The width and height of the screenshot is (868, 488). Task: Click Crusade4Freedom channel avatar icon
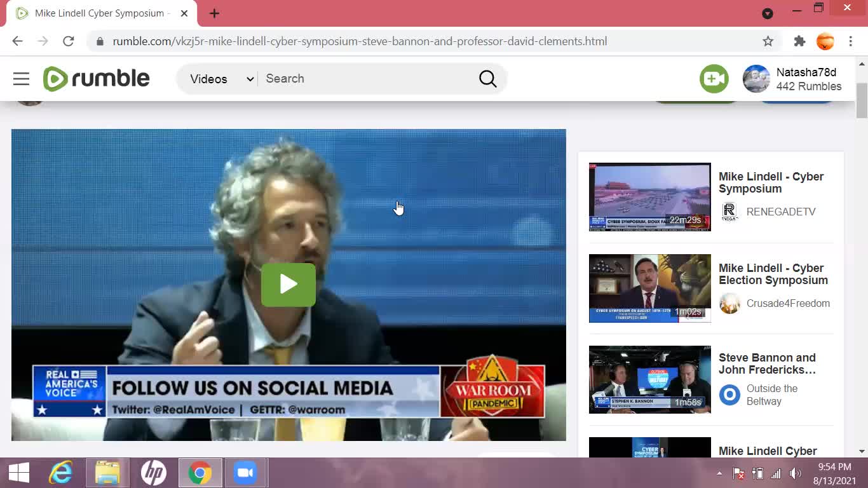click(729, 303)
